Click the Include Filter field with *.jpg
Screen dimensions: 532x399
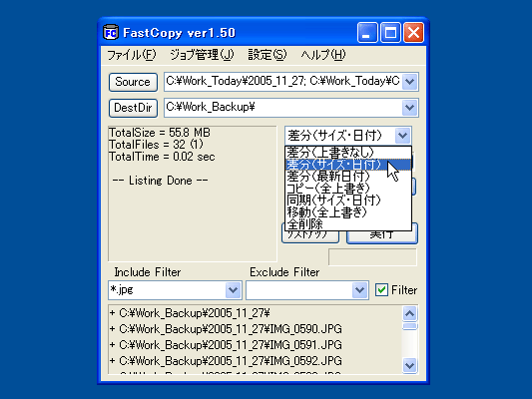click(x=167, y=290)
